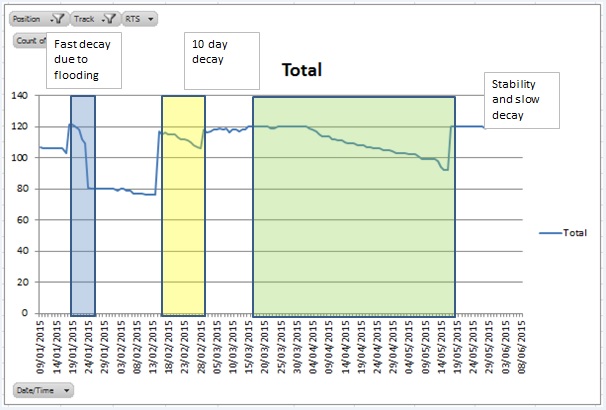Viewport: 606px width, 410px height.
Task: Select the yellow shaded 10 day rectangle
Action: tap(184, 206)
